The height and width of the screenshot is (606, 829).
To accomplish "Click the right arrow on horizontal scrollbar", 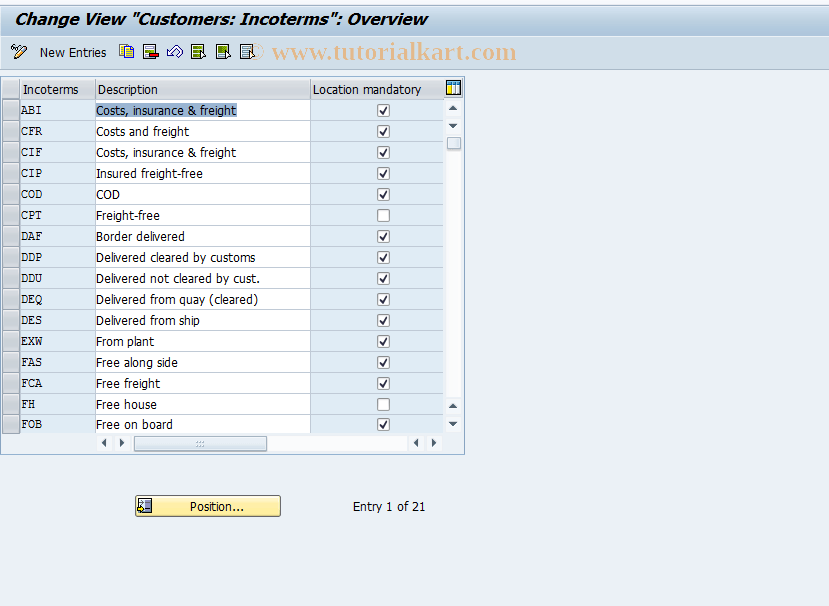I will [433, 442].
